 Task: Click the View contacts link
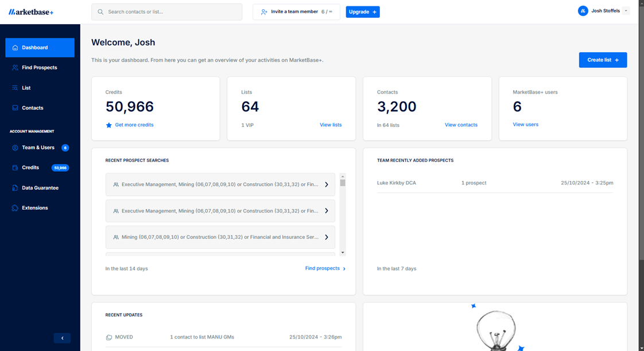(x=461, y=125)
